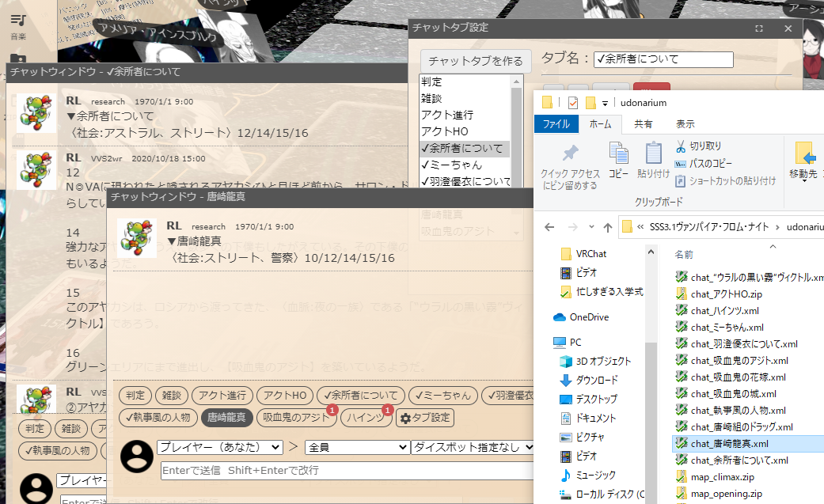Select the アクト進行 chat tab
The width and height of the screenshot is (824, 504).
click(x=222, y=396)
